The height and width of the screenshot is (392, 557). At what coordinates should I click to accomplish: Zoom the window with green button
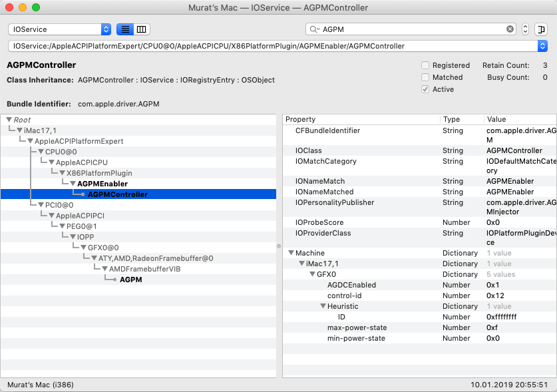(x=35, y=7)
